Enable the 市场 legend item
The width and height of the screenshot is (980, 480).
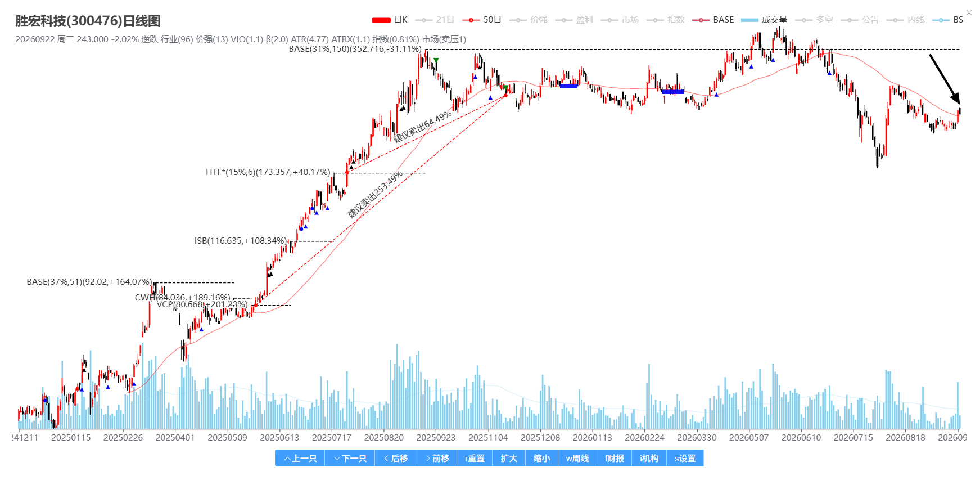coord(620,20)
